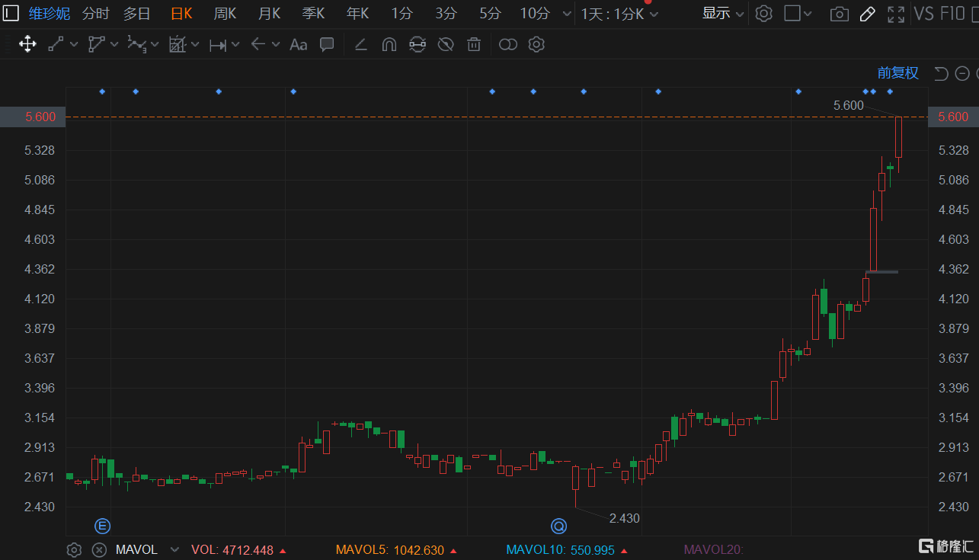
Task: Open the 1天:1分K period dropdown
Action: pyautogui.click(x=620, y=14)
